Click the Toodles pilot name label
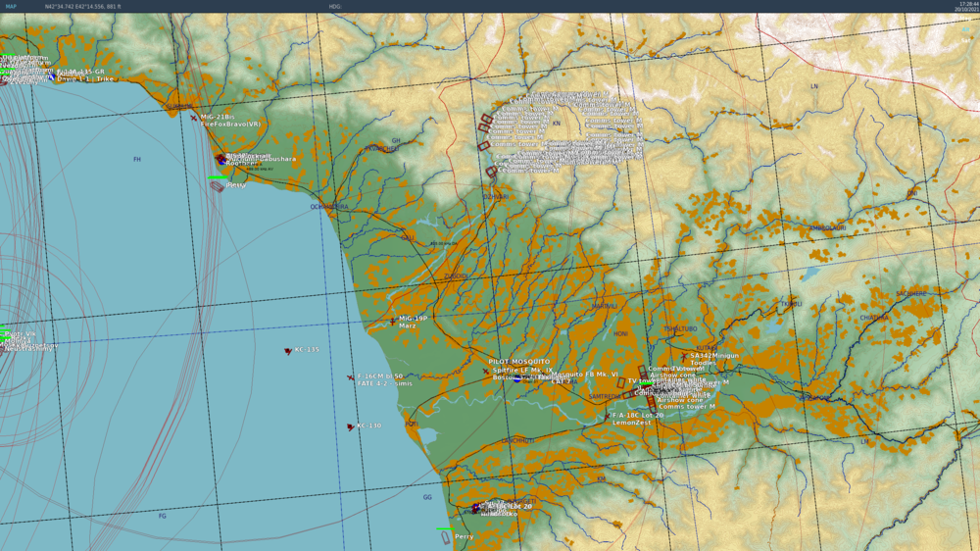Viewport: 980px width, 551px height. tap(703, 363)
